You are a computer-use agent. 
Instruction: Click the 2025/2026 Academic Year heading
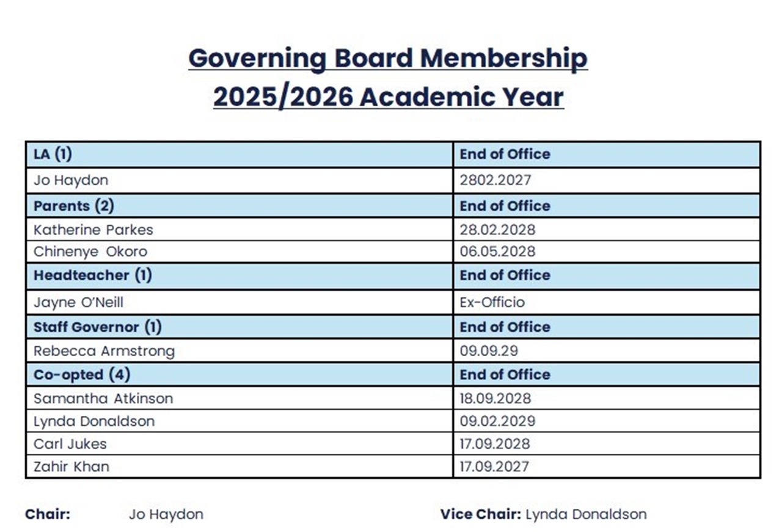click(x=388, y=97)
